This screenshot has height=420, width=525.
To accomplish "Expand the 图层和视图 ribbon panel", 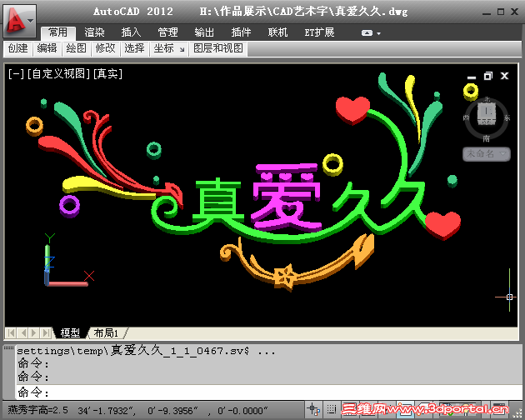I will pos(218,48).
